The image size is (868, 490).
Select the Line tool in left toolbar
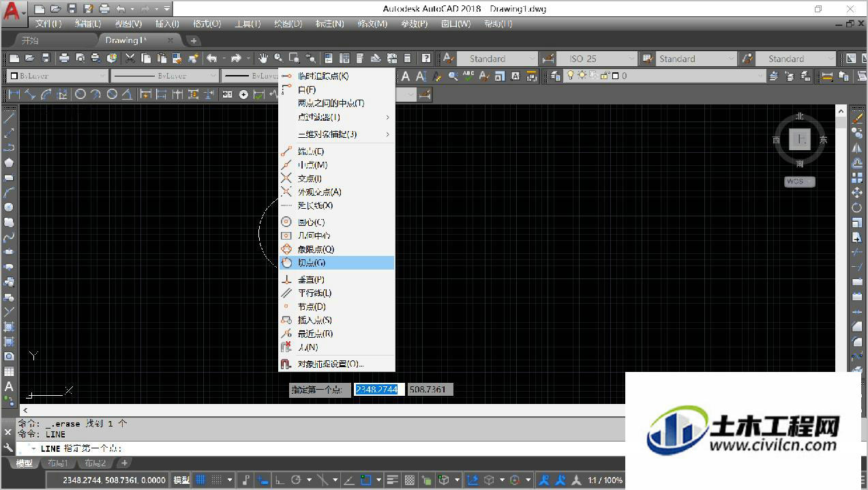tap(9, 118)
